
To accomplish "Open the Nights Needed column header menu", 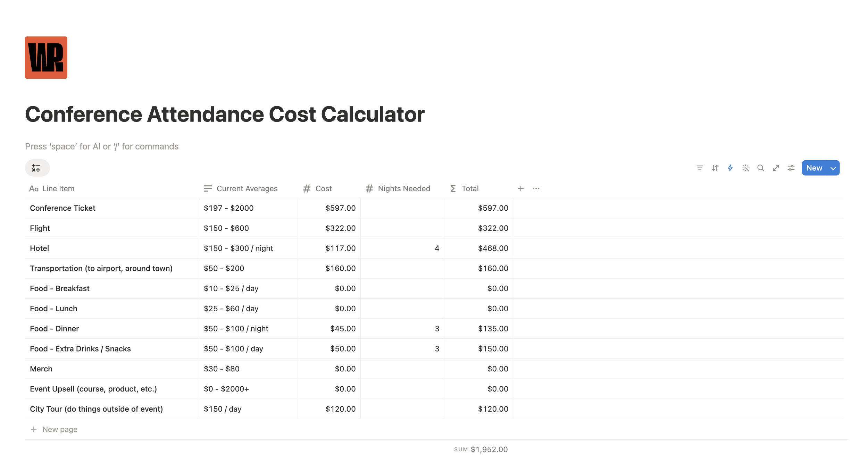I will click(x=403, y=188).
